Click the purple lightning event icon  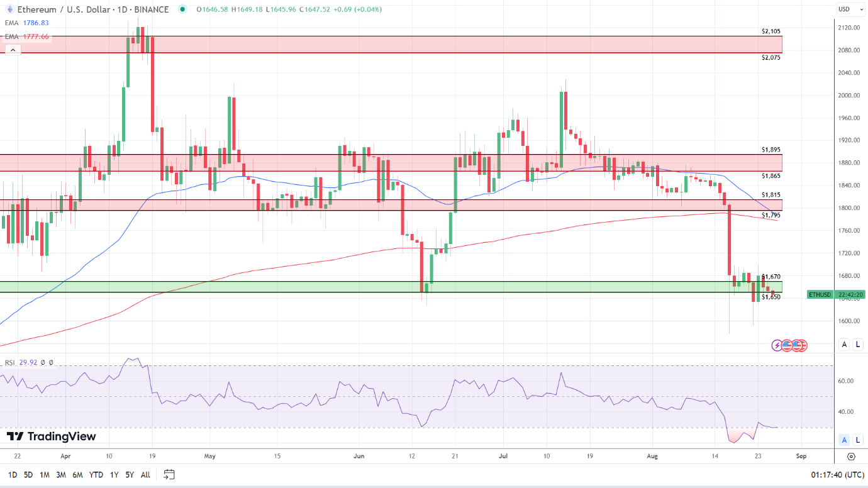[x=777, y=345]
